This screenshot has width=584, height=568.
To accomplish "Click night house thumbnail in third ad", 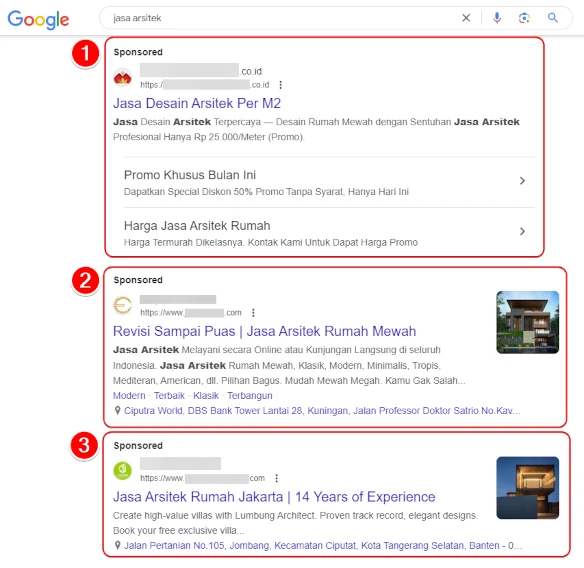I will pos(527,488).
